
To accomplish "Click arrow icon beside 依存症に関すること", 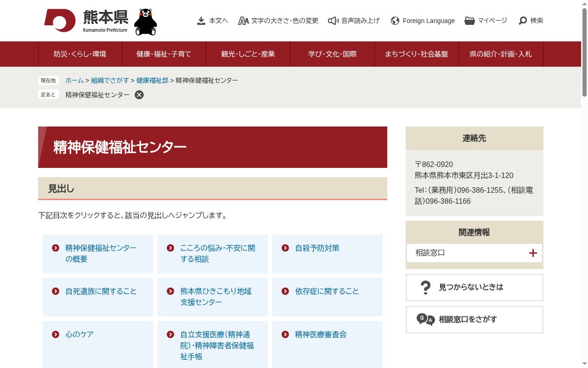I will [x=285, y=291].
